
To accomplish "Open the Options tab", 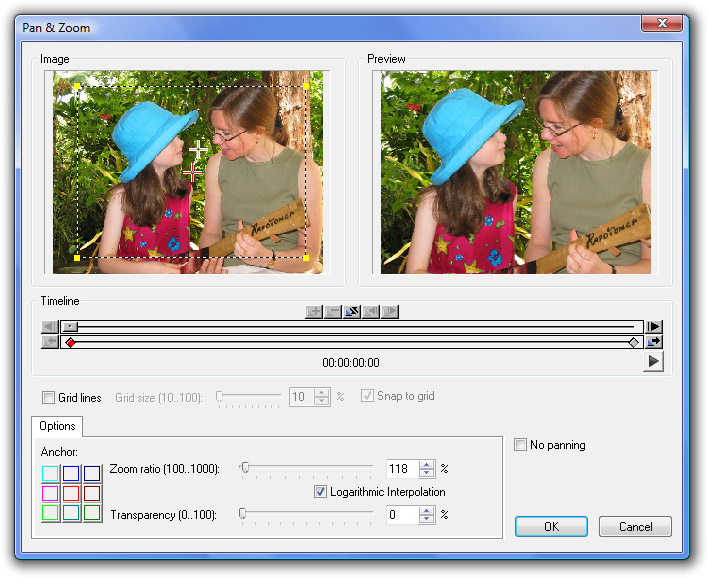I will (57, 425).
